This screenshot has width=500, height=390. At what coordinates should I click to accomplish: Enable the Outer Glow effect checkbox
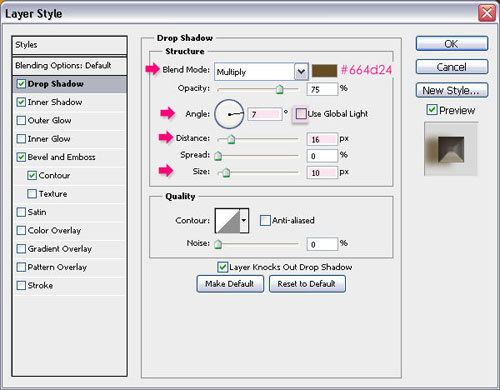21,120
